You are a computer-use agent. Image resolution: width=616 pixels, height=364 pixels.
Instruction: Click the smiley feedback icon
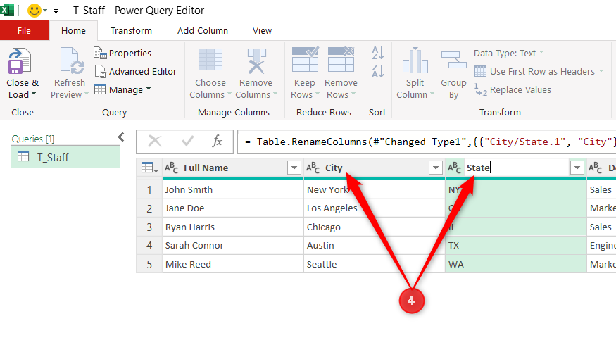(34, 11)
